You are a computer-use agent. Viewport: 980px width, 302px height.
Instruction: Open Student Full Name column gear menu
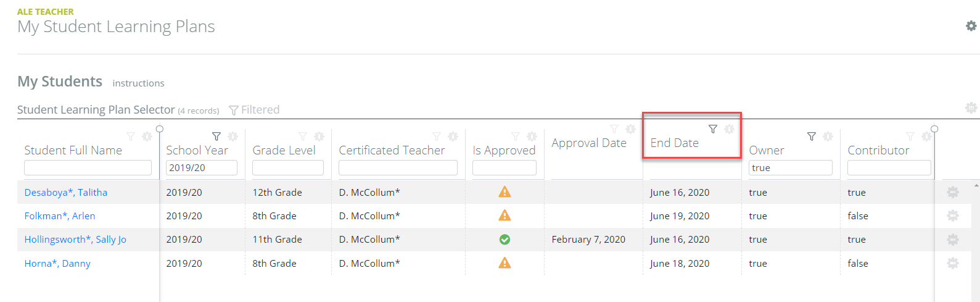[x=147, y=136]
